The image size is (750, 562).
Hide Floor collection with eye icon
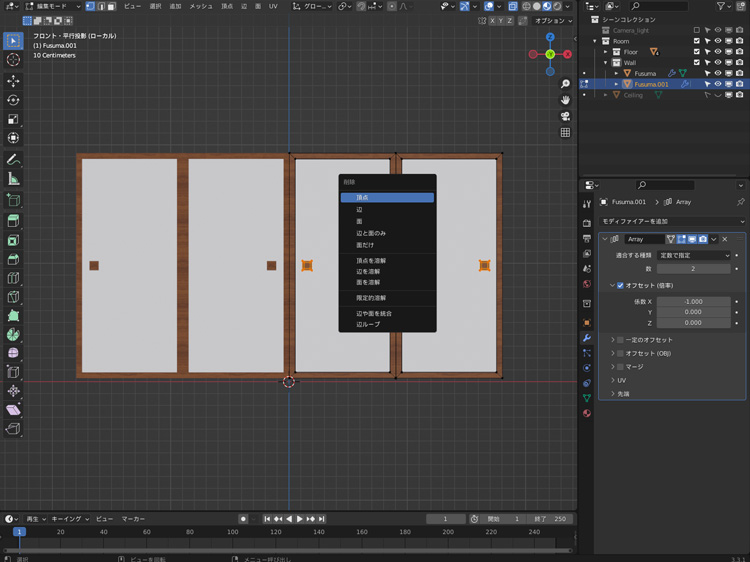click(718, 51)
